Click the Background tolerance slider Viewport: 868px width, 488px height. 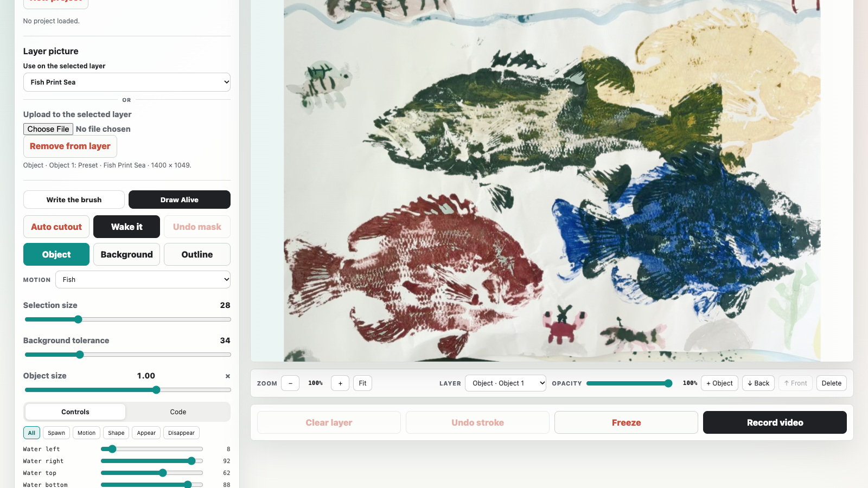click(x=128, y=355)
